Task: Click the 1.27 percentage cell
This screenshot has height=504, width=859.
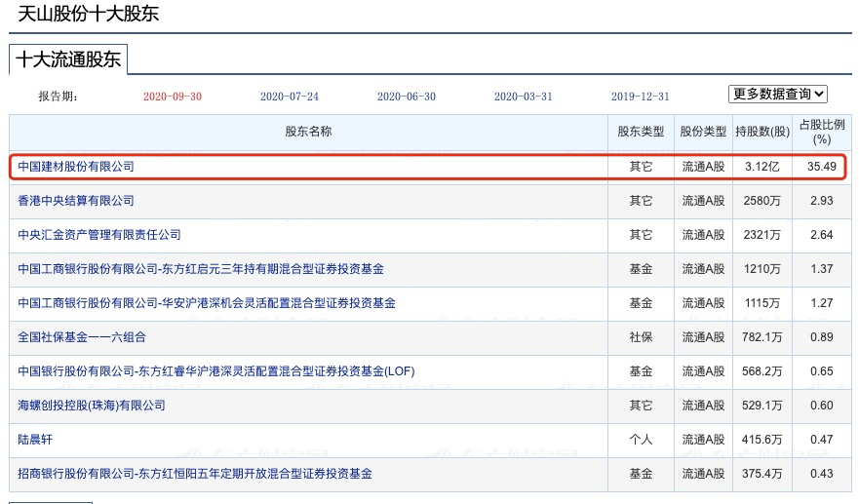Action: click(x=822, y=303)
